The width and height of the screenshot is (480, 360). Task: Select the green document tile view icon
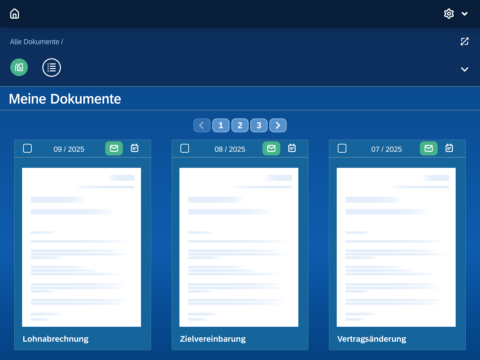click(19, 67)
